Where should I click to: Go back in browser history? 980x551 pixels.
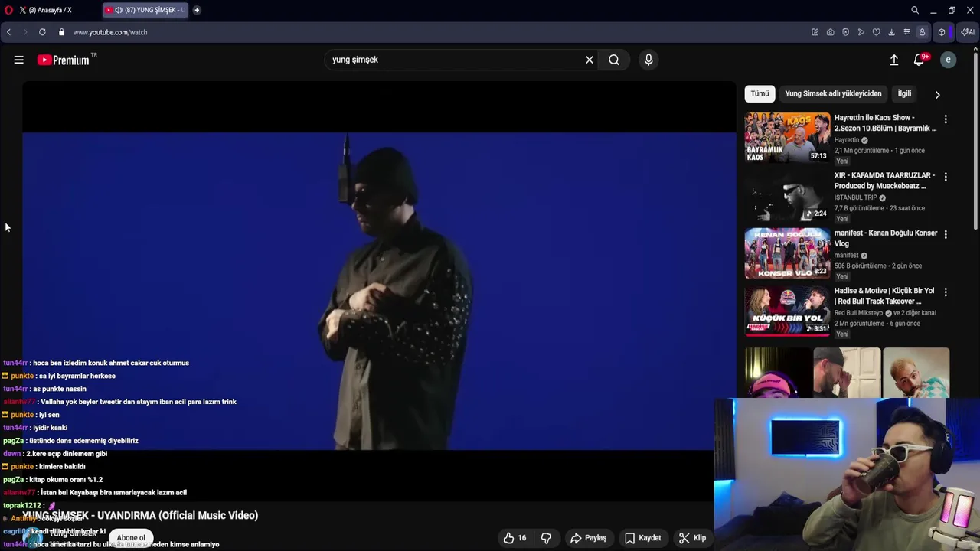[x=8, y=32]
